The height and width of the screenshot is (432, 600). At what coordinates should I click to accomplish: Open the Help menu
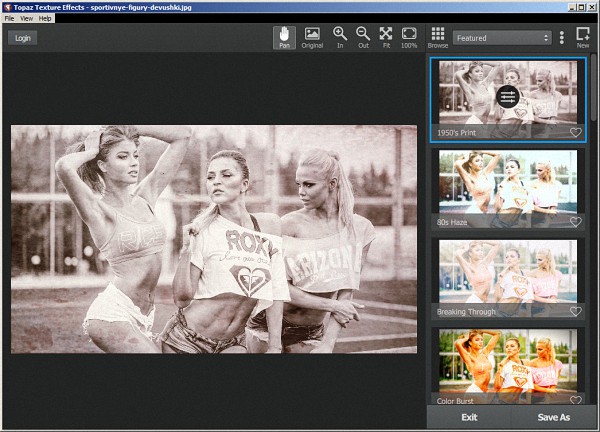[45, 19]
